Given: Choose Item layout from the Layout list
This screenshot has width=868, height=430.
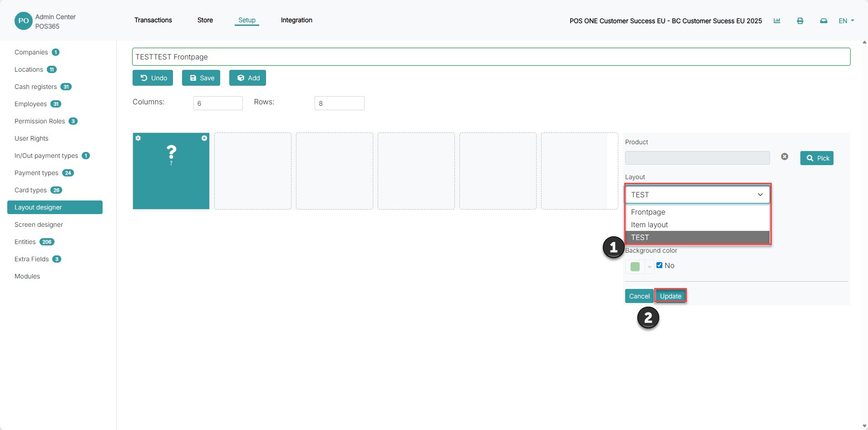Looking at the screenshot, I should 697,225.
